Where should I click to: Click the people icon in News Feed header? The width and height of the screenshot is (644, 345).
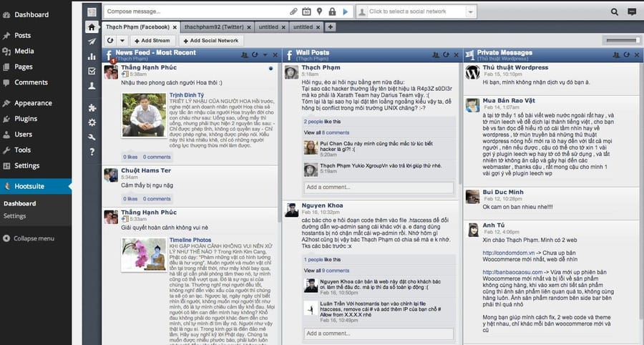pyautogui.click(x=245, y=54)
